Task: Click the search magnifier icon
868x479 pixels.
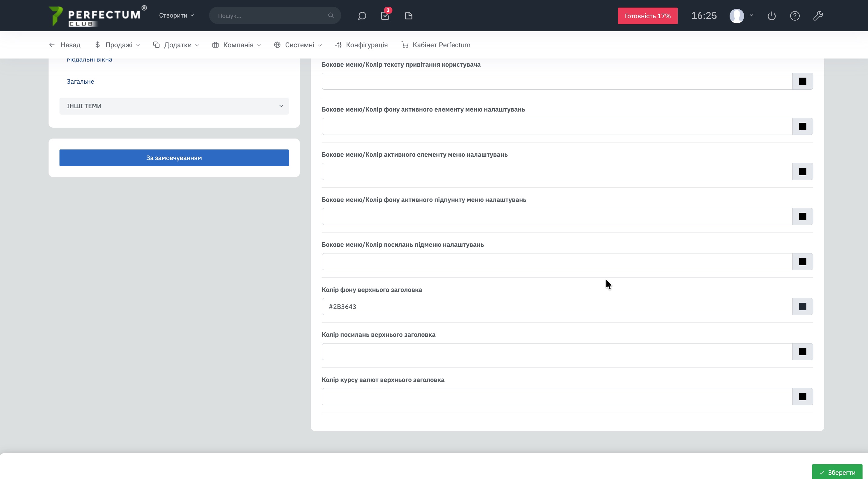Action: click(x=331, y=15)
